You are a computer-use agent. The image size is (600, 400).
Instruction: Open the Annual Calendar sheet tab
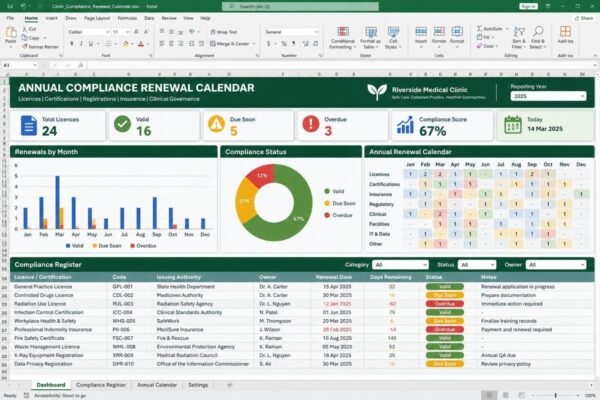click(x=157, y=385)
